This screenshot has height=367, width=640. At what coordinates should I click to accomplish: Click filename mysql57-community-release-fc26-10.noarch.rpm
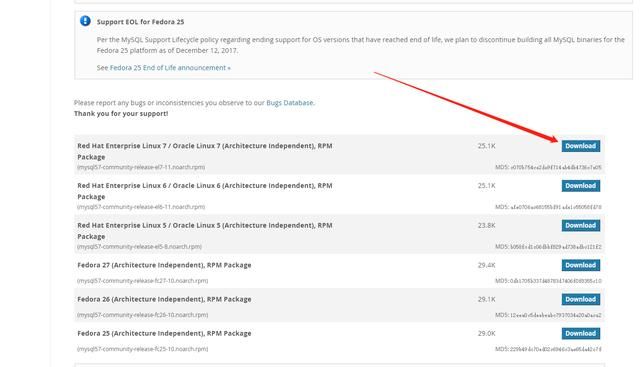(142, 315)
